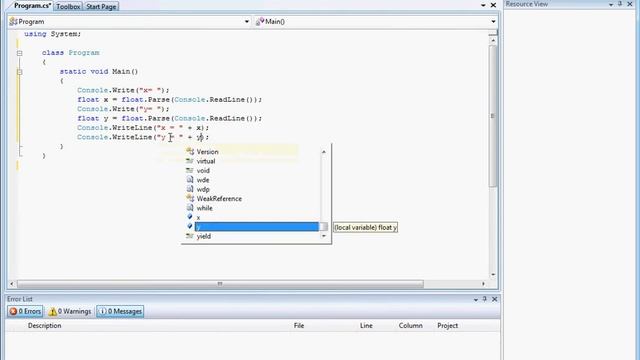
Task: Open the Toolbox tab
Action: [68, 7]
